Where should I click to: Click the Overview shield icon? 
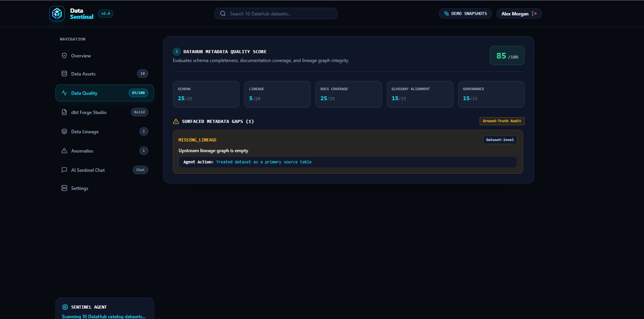(64, 55)
